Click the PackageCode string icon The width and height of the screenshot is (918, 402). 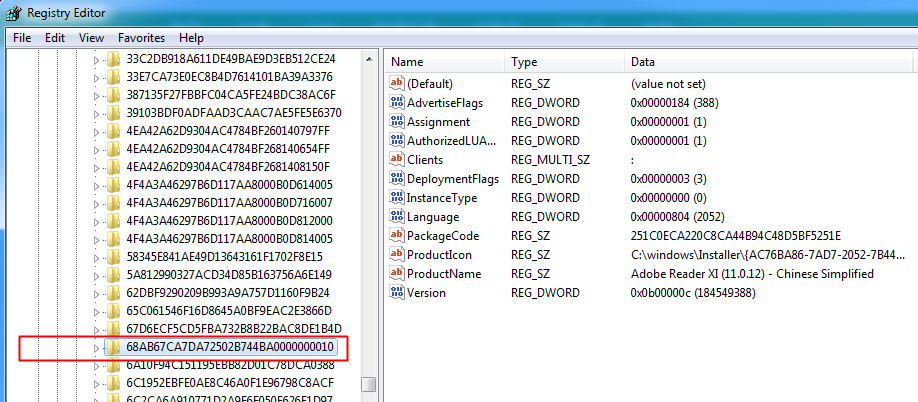(397, 236)
